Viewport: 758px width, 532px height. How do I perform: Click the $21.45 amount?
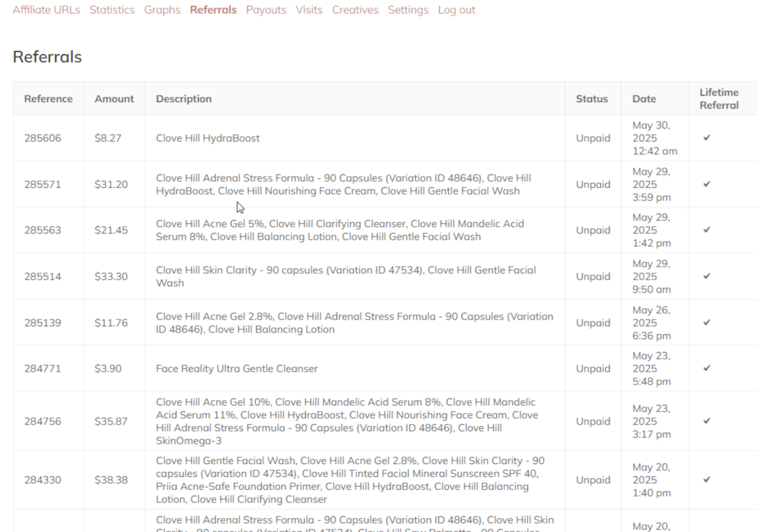111,230
